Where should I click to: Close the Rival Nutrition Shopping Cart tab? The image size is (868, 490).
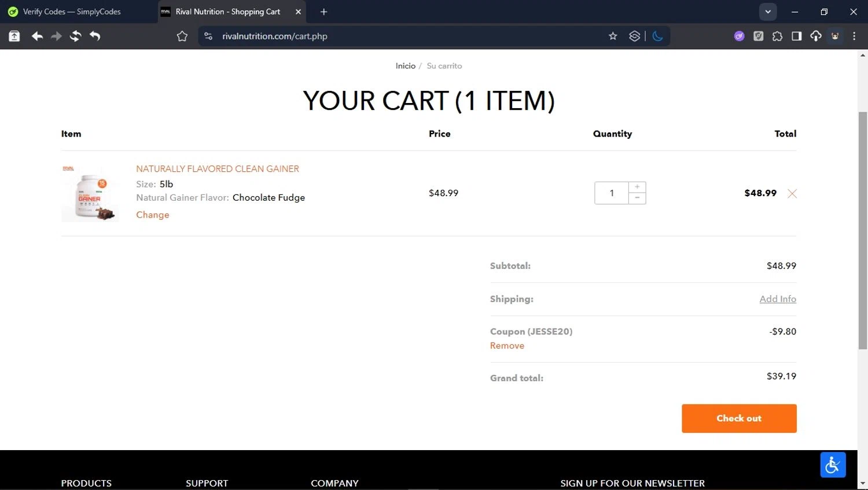(x=298, y=12)
